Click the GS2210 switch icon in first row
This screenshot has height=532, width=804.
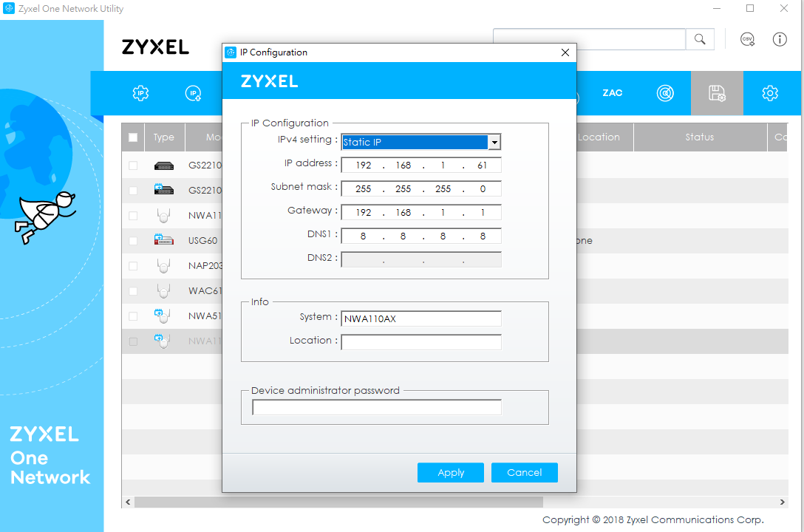point(163,166)
